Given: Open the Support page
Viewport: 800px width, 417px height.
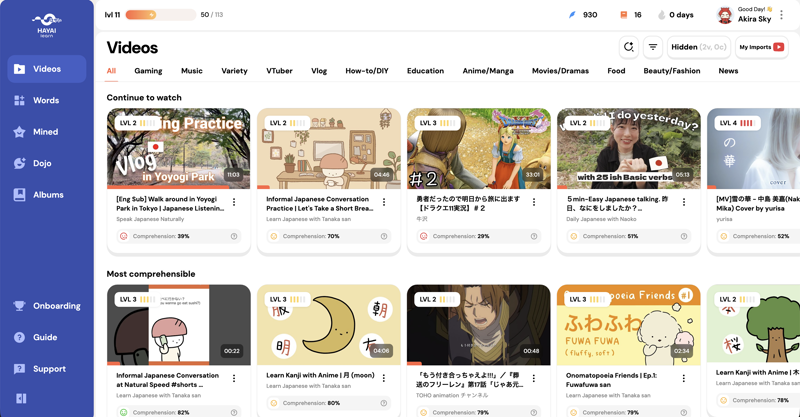Looking at the screenshot, I should [46, 369].
